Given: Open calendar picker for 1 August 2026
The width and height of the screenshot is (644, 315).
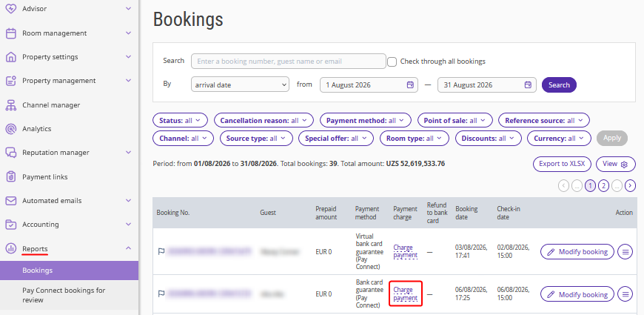Looking at the screenshot, I should click(410, 85).
